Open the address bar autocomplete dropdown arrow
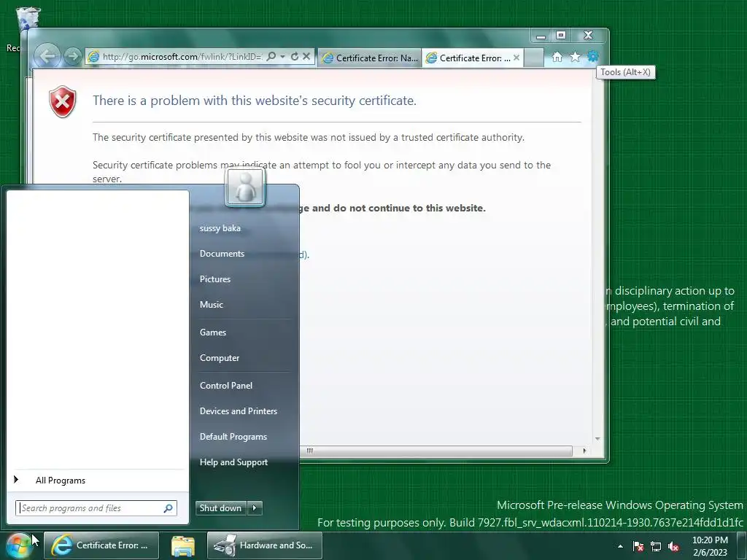Viewport: 747px width, 560px height. click(x=282, y=56)
